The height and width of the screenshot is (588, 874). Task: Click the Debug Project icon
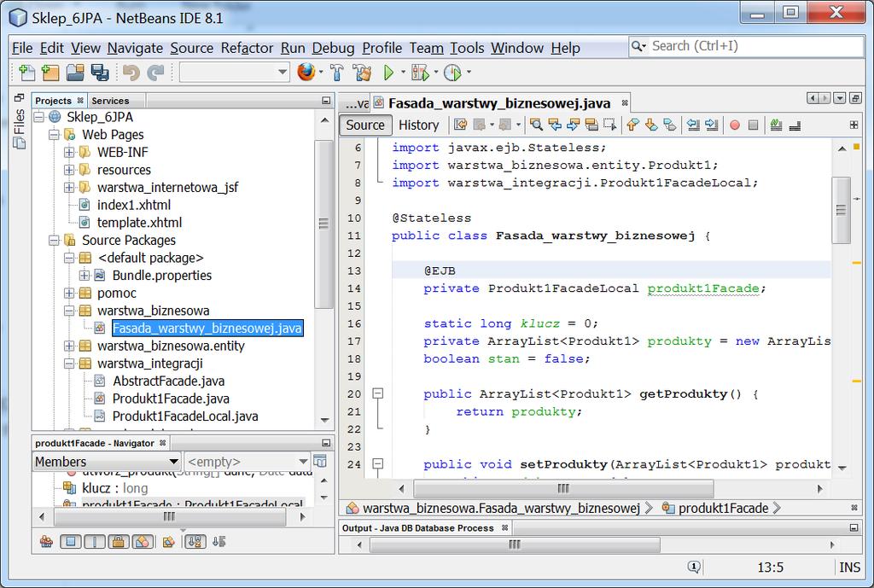click(420, 73)
